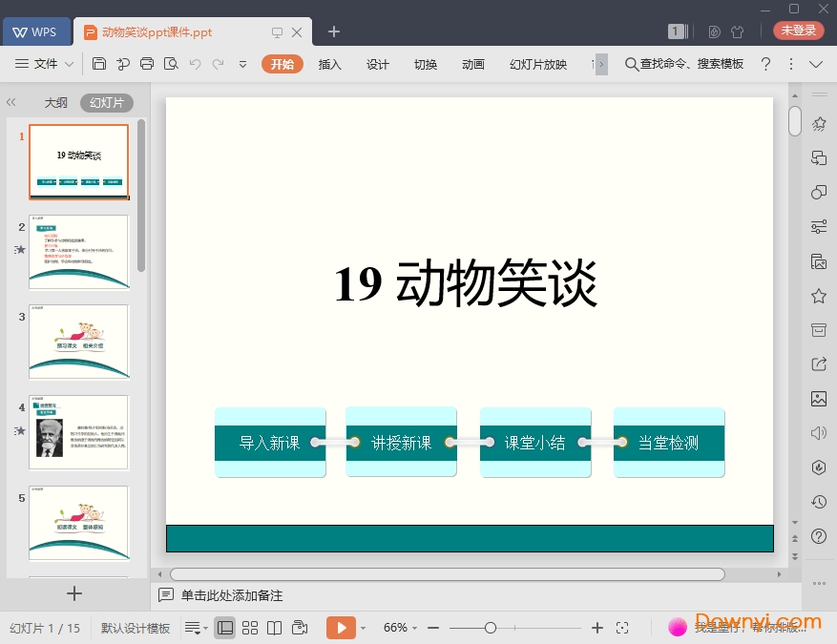The width and height of the screenshot is (837, 644).
Task: Switch to slide sorter view icon
Action: click(x=250, y=627)
